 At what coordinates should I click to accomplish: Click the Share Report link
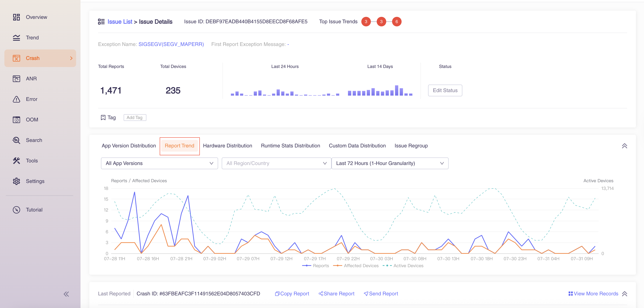tap(339, 294)
